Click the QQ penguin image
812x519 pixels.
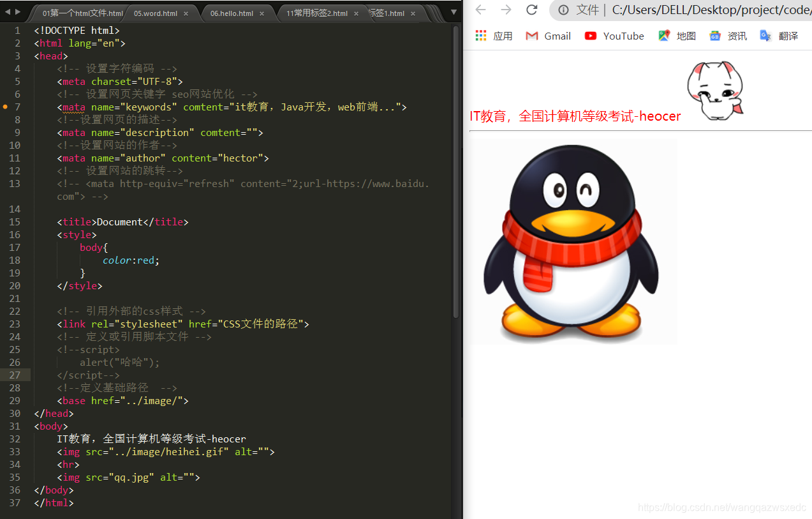click(x=573, y=242)
